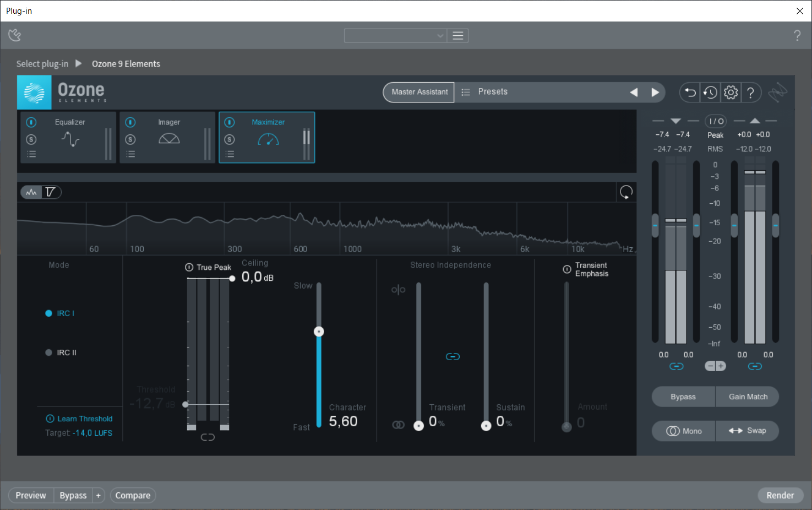Toggle threshold and ceiling link

click(208, 437)
